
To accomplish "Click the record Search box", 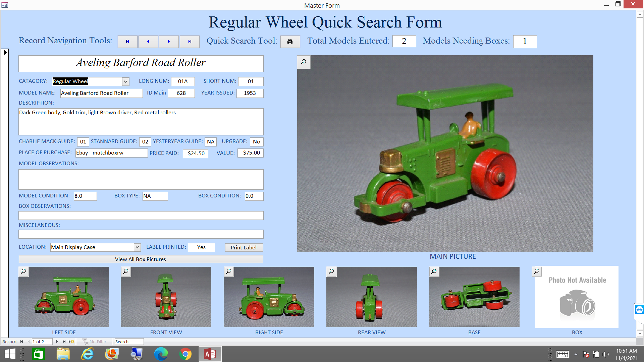I will (129, 342).
